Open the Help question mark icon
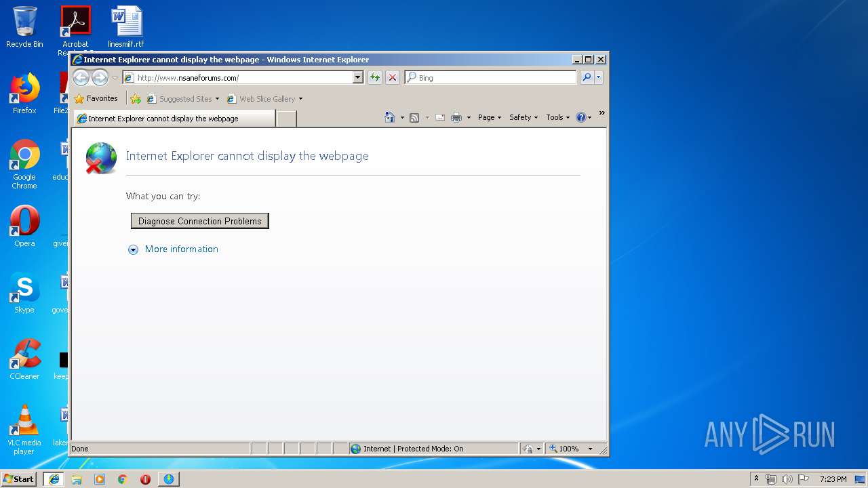 click(x=580, y=117)
